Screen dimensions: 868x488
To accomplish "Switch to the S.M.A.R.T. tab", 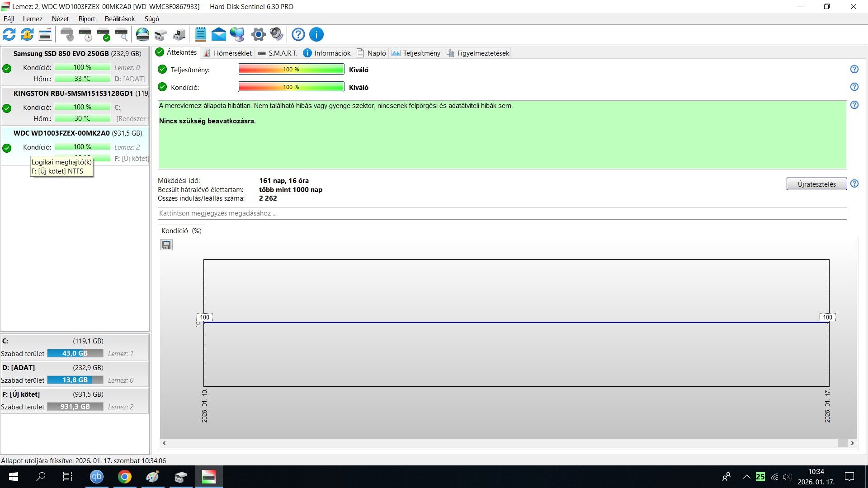I will (278, 53).
